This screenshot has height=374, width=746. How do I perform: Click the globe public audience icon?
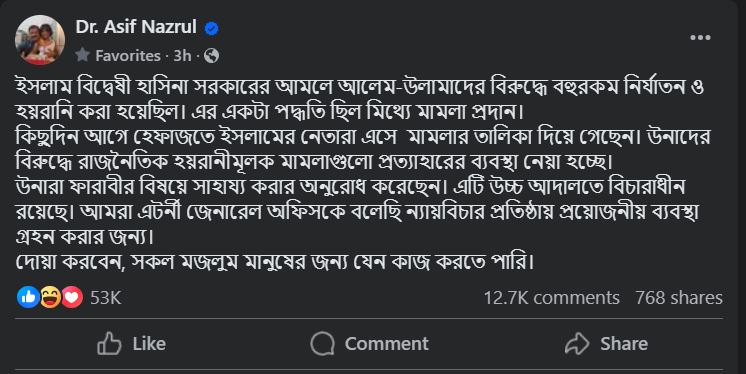click(x=211, y=56)
